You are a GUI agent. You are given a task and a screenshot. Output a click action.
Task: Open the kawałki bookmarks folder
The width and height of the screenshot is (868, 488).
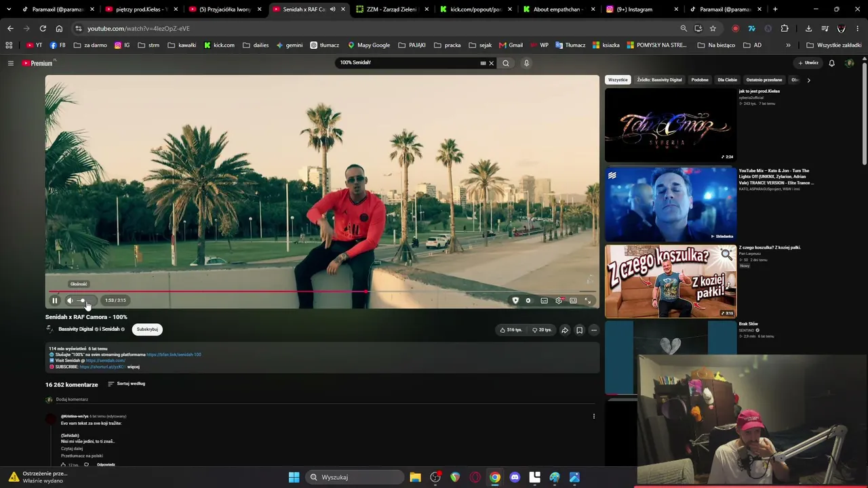[x=182, y=45]
